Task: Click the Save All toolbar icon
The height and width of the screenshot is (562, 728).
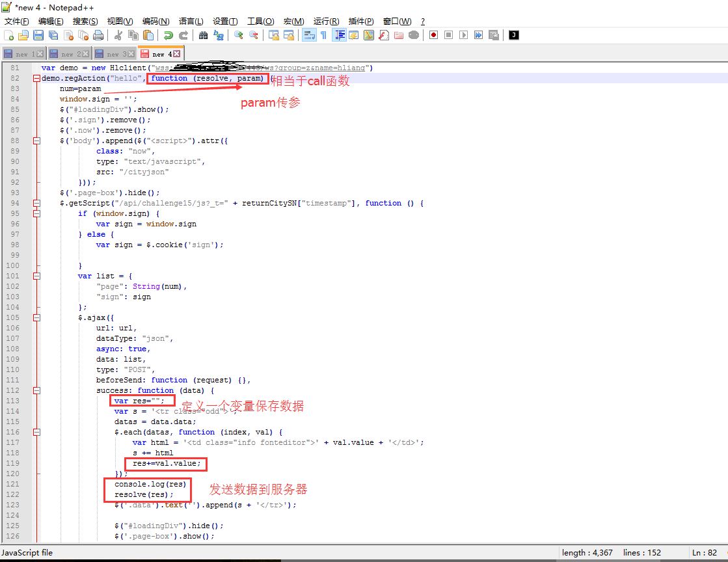Action: click(x=53, y=35)
